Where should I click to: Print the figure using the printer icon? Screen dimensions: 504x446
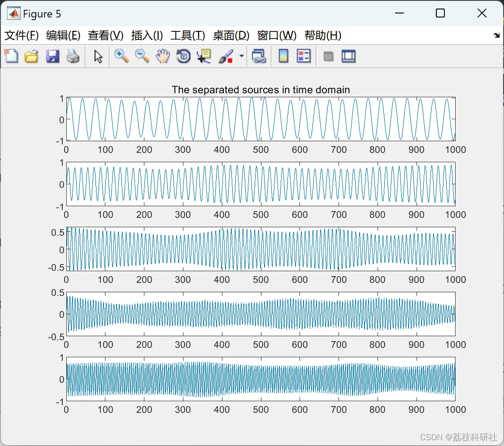73,56
